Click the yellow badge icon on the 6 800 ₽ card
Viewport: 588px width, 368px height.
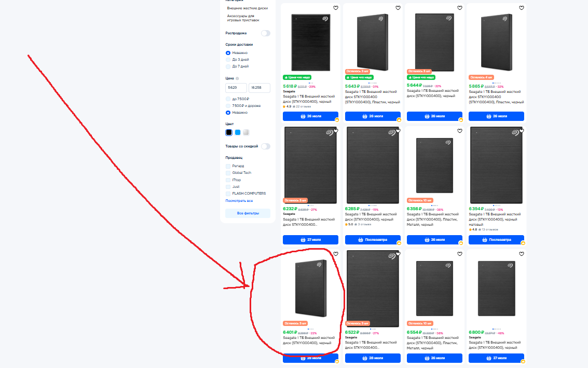coord(523,362)
